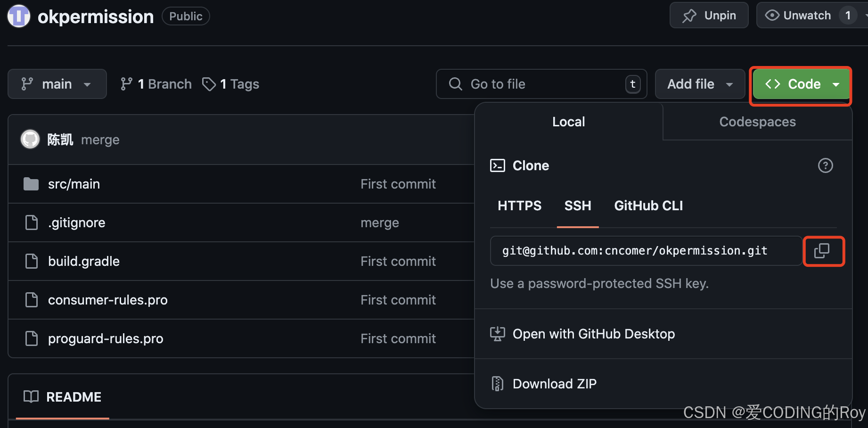868x428 pixels.
Task: Toggle the green Code dropdown button
Action: click(801, 84)
